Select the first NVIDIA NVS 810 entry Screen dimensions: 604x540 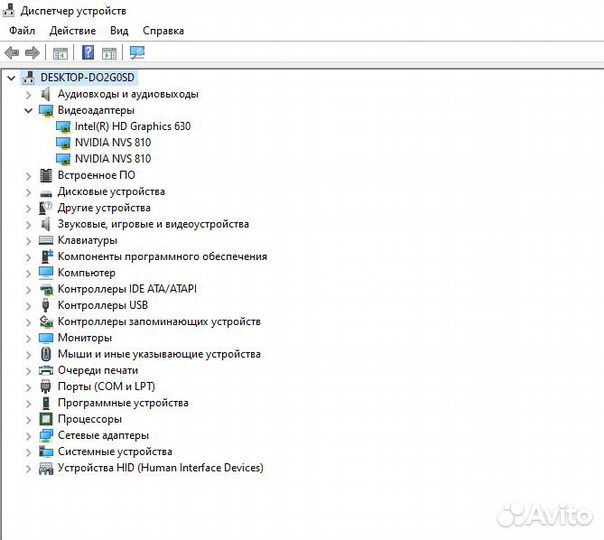pos(112,142)
